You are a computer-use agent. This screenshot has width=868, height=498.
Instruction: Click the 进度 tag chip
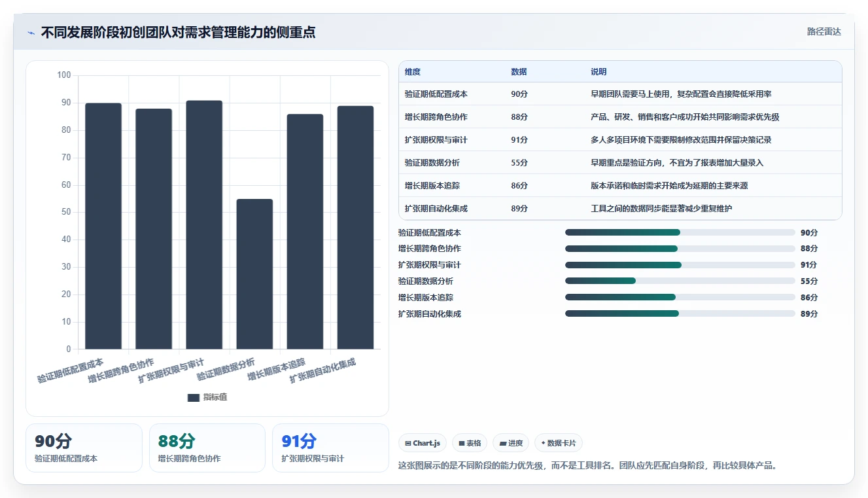pyautogui.click(x=511, y=443)
